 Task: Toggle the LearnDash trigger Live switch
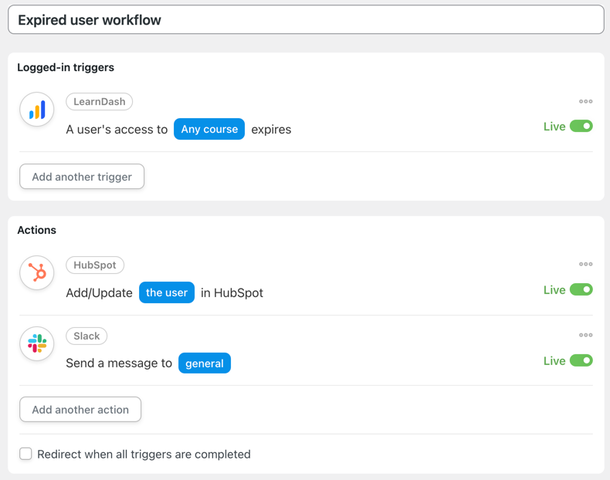click(581, 127)
